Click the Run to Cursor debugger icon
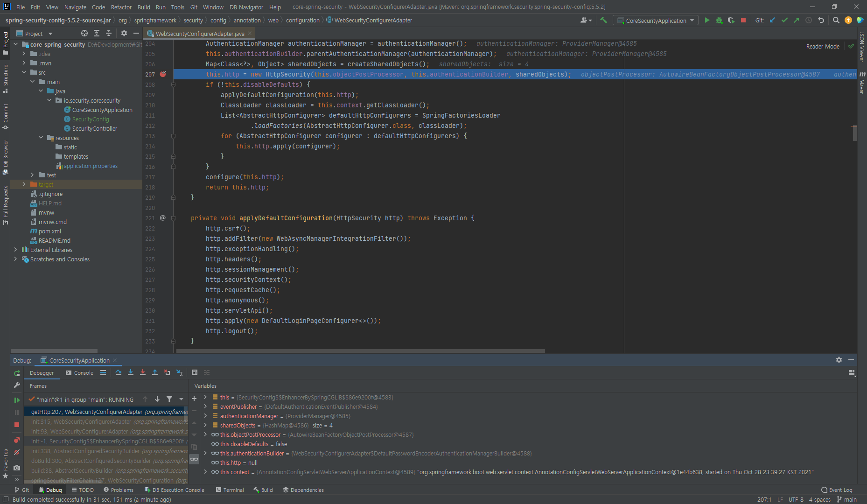Screen dimensions: 867x504 pos(180,372)
